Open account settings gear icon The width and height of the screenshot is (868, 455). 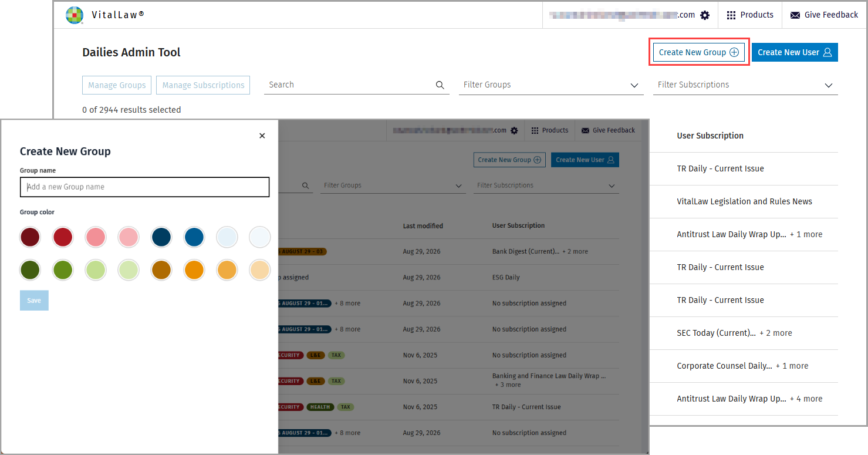pos(705,15)
